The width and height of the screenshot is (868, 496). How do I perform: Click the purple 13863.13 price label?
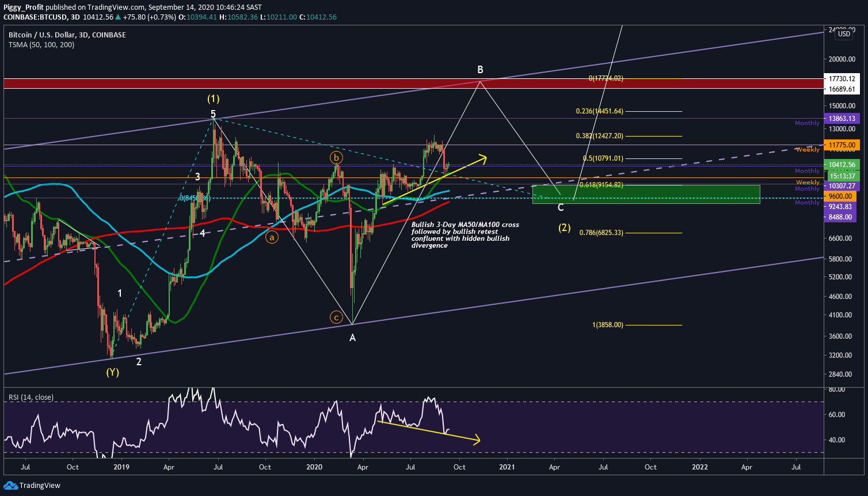pyautogui.click(x=842, y=118)
